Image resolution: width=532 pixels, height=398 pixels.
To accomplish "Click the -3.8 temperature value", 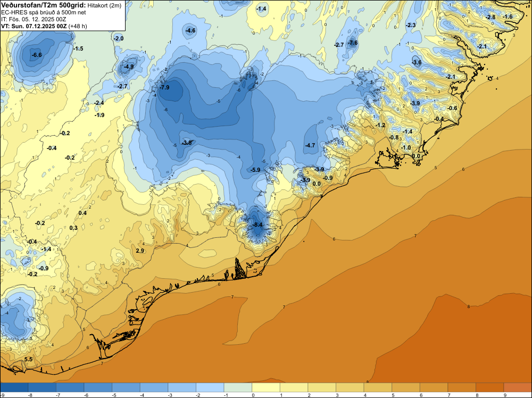I will click(x=187, y=143).
